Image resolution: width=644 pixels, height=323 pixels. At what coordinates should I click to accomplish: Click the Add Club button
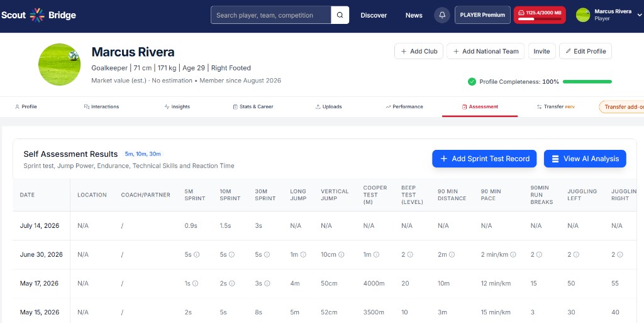[419, 52]
